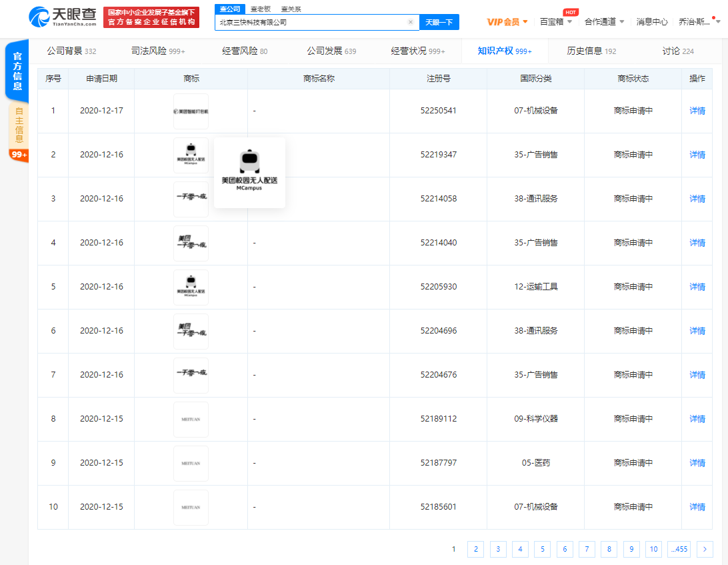Click the red government fund banner
The width and height of the screenshot is (728, 565).
(x=151, y=17)
